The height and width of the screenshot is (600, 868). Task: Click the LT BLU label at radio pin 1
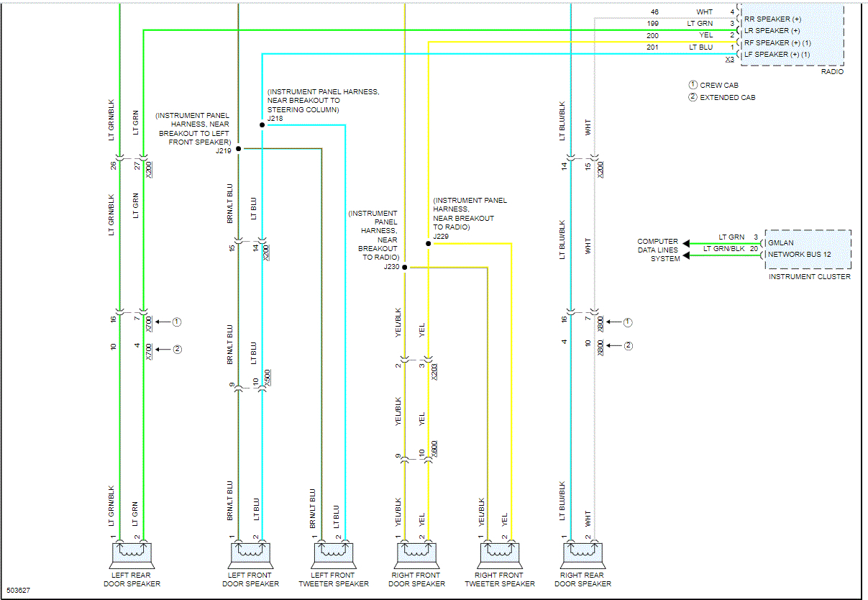click(x=701, y=47)
